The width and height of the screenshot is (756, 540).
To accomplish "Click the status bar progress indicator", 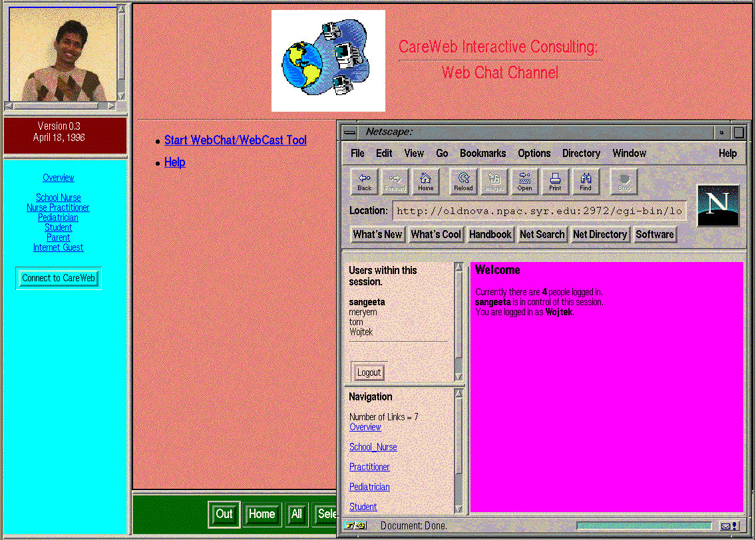I will click(644, 526).
